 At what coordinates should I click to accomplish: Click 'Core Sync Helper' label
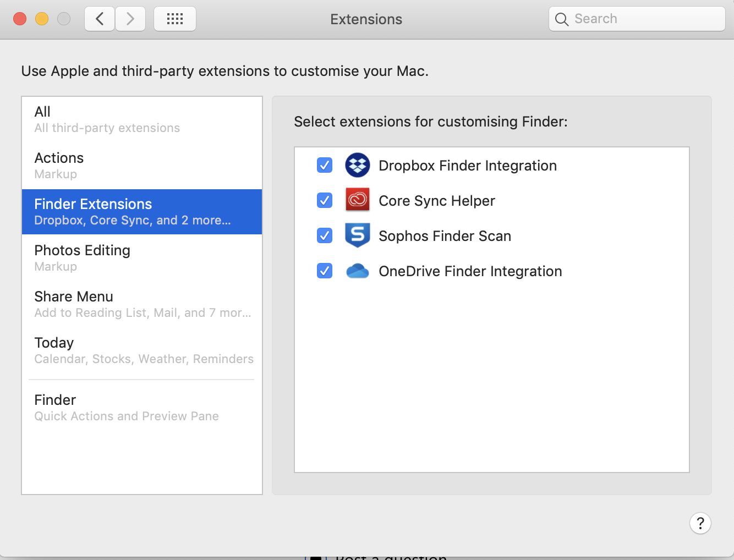point(437,201)
